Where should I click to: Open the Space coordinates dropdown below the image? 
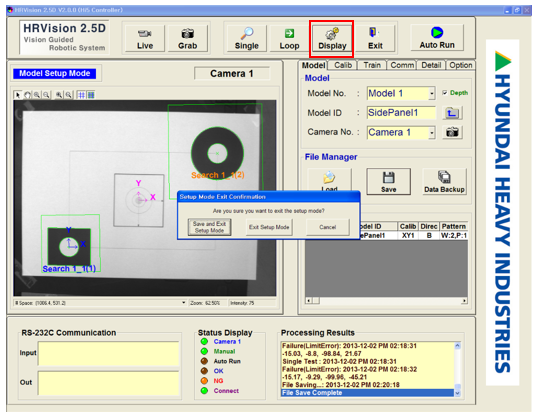pyautogui.click(x=184, y=303)
